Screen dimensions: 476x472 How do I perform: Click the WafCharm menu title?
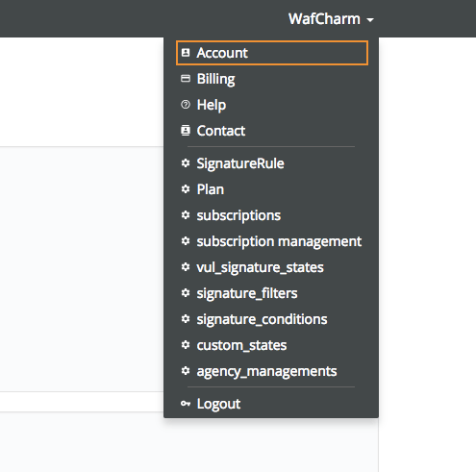324,18
